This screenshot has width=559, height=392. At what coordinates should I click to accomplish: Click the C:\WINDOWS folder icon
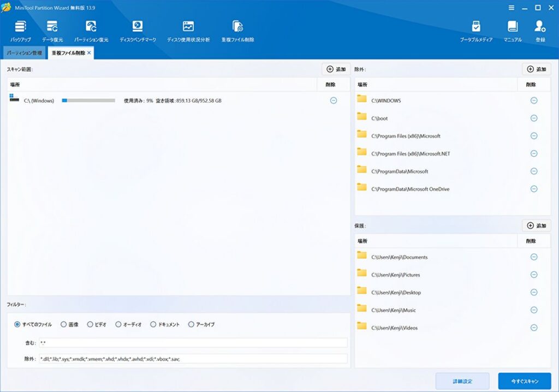pyautogui.click(x=362, y=98)
